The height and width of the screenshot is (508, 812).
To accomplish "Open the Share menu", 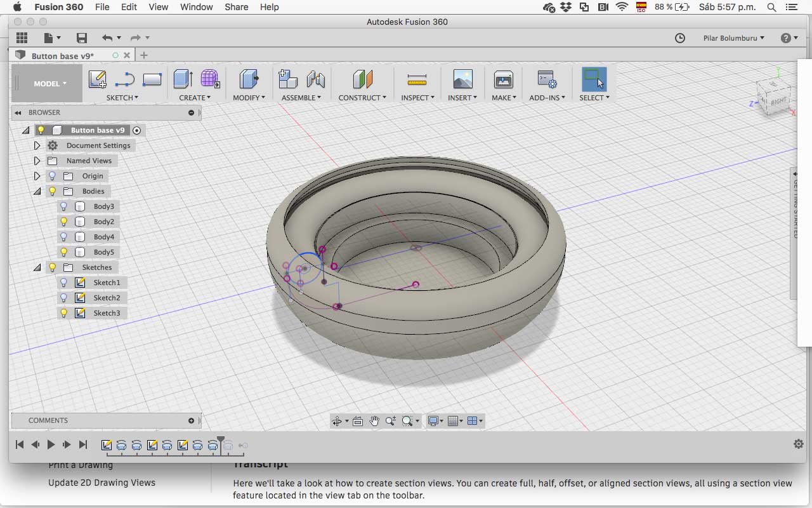I will (x=236, y=7).
